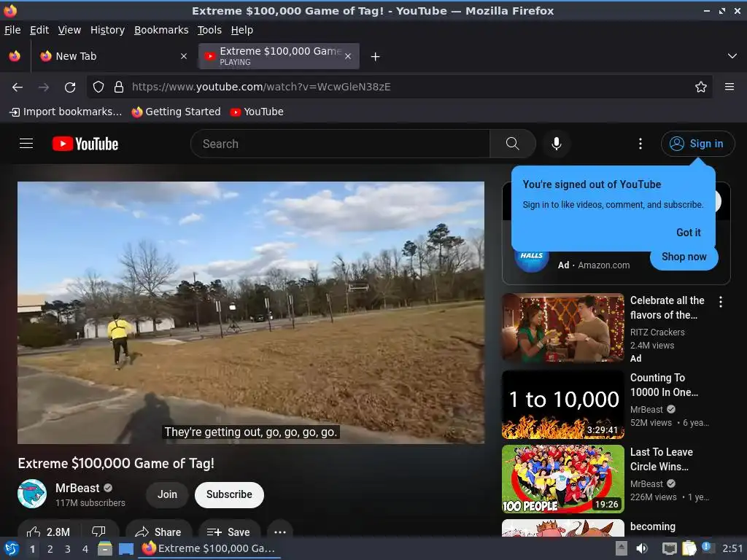
Task: Click the Share button
Action: [x=158, y=532]
